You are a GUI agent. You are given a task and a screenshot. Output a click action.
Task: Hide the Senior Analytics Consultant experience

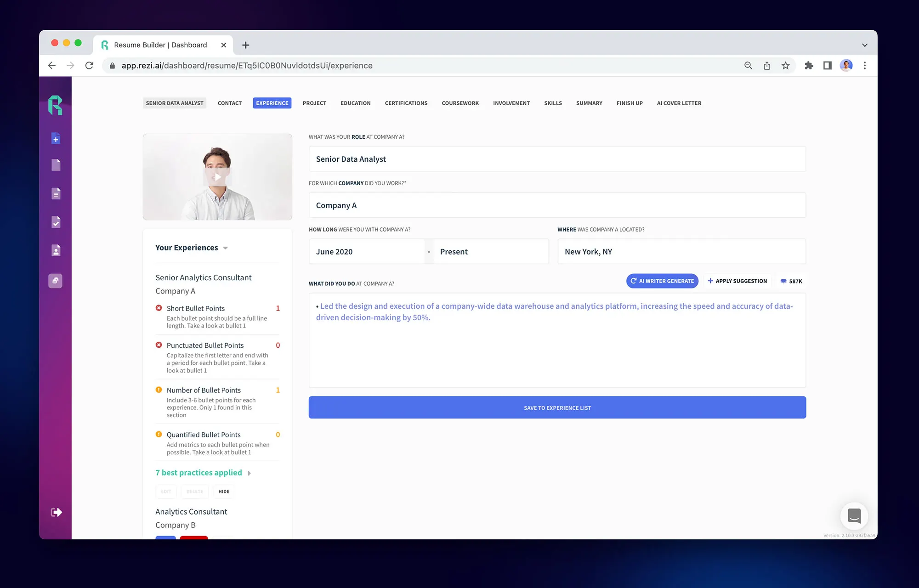(224, 491)
